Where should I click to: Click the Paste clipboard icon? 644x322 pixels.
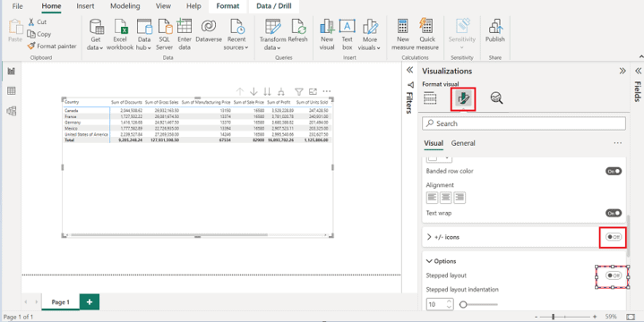coord(15,27)
